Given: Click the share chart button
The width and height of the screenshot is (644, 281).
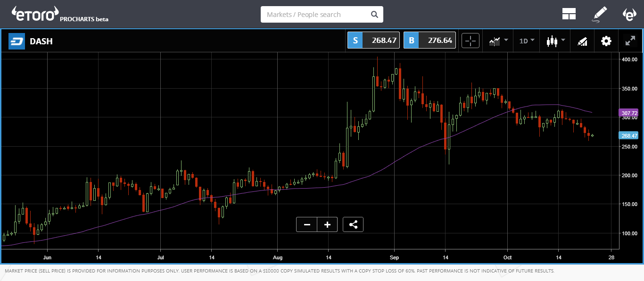Looking at the screenshot, I should pos(353,224).
